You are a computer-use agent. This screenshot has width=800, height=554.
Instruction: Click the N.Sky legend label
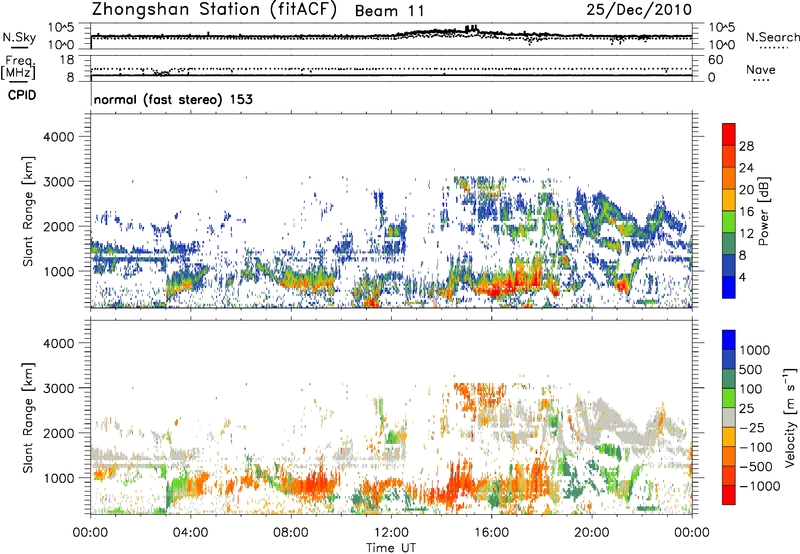point(19,37)
